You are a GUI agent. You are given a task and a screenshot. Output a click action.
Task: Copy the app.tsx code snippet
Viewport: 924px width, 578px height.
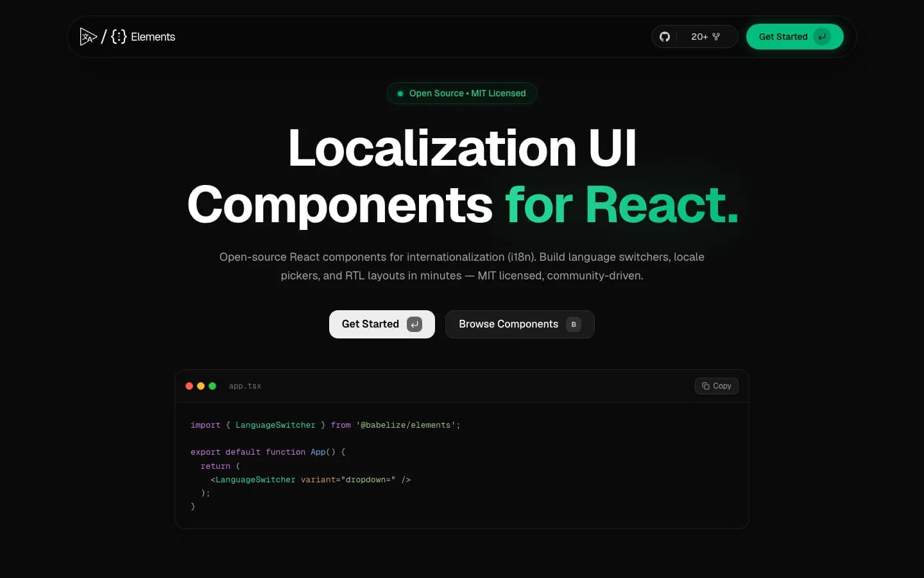(716, 386)
